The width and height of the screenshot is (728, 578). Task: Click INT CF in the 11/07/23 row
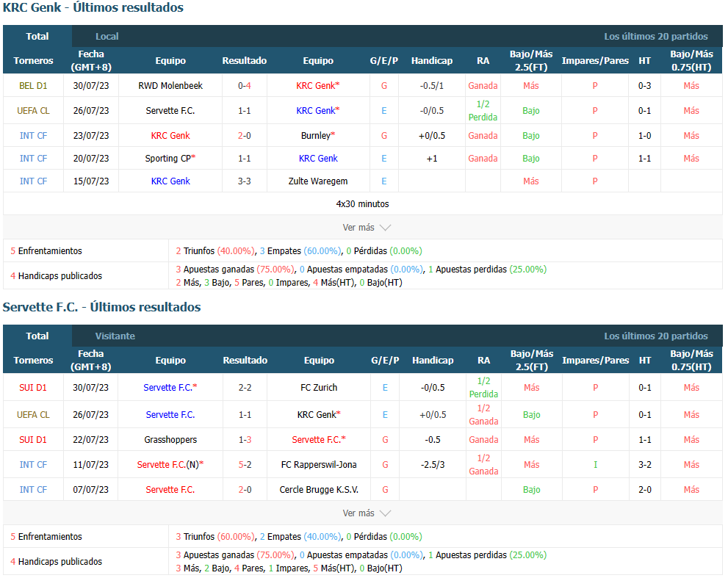coord(33,464)
